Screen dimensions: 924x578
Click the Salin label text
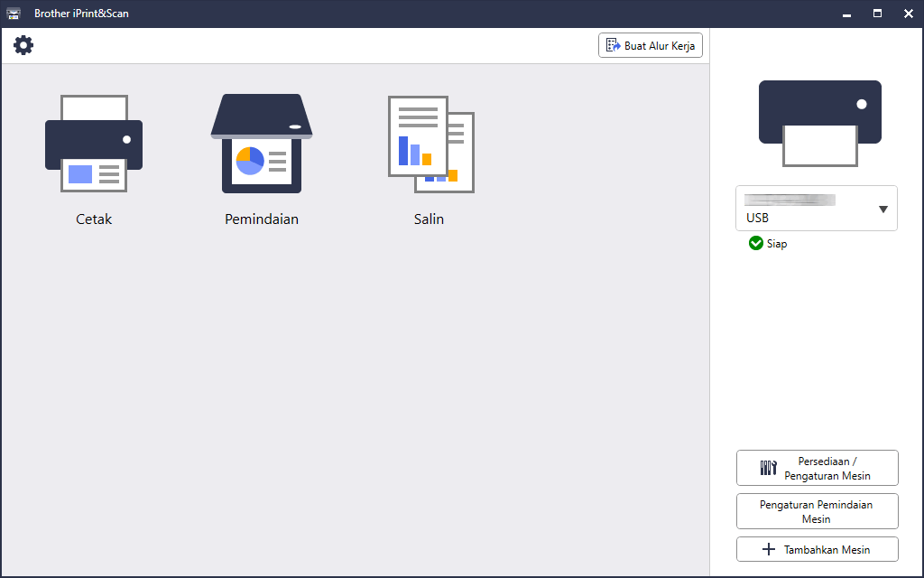pos(429,219)
